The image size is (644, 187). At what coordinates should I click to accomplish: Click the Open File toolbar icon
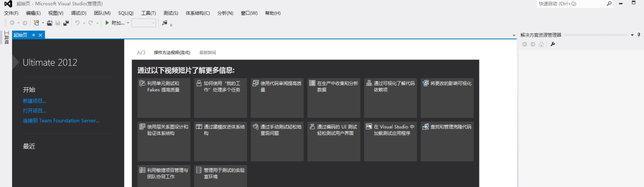point(50,23)
